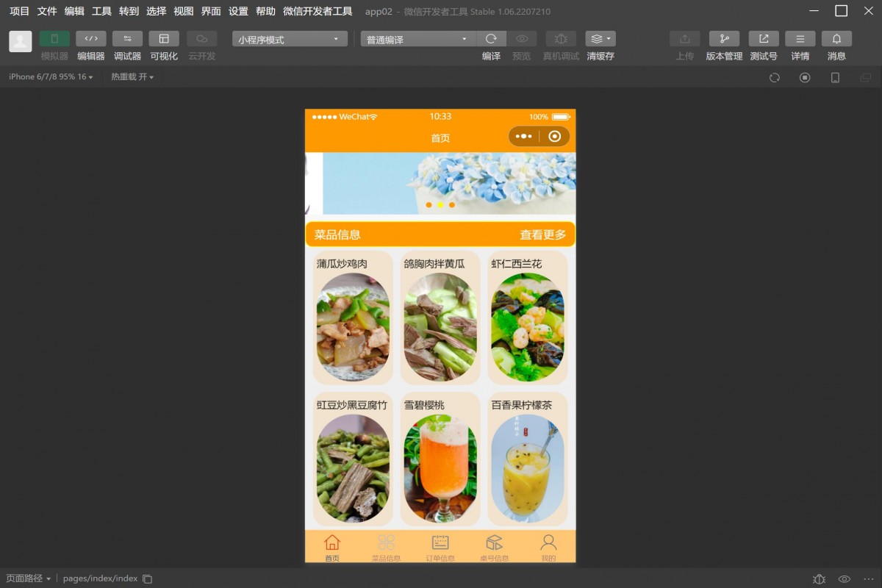Open 版本管理 version control icon
The image size is (882, 588).
[x=724, y=39]
